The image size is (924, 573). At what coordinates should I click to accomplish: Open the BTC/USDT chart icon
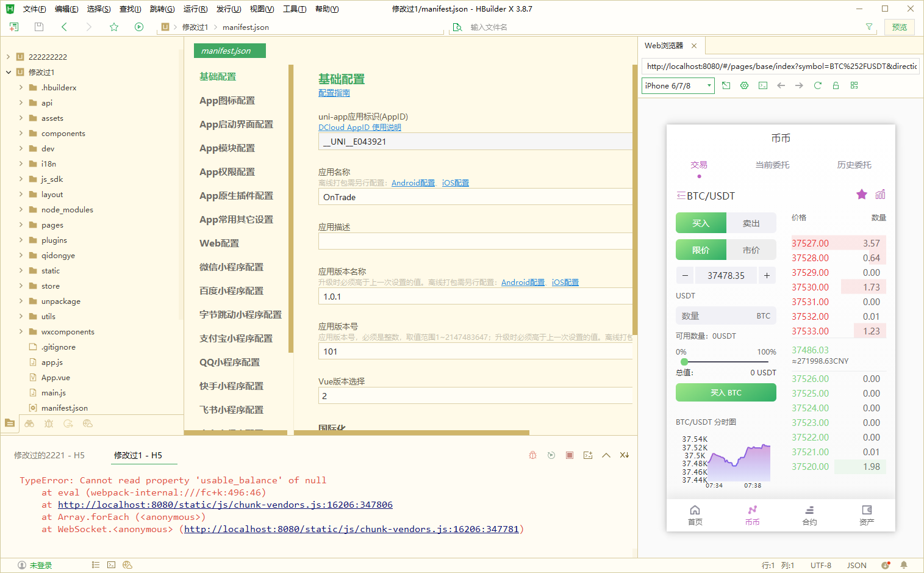point(880,195)
